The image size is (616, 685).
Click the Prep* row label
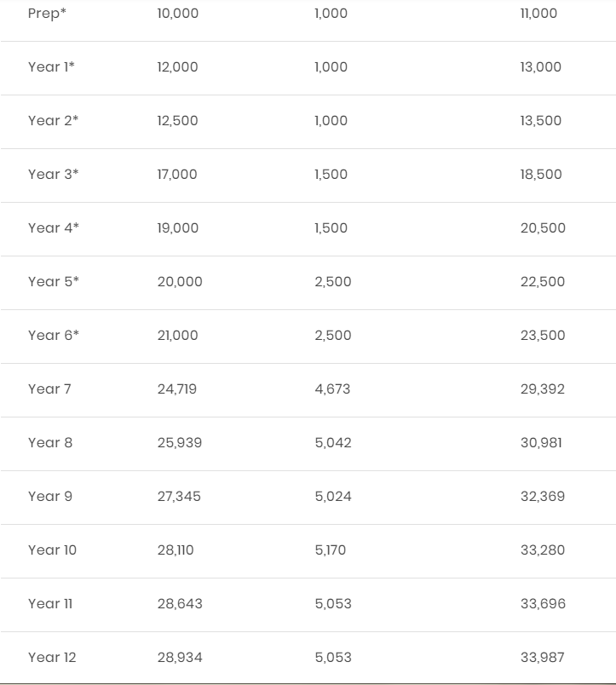point(47,14)
